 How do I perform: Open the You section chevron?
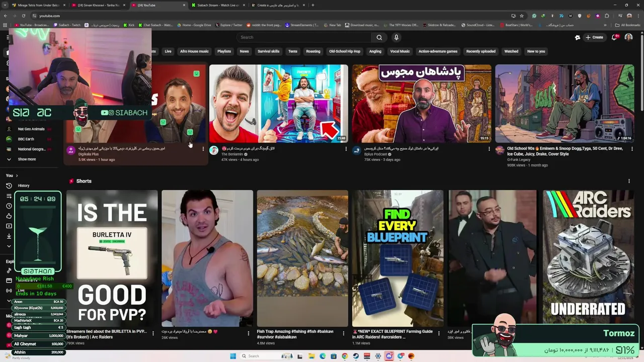click(x=17, y=175)
